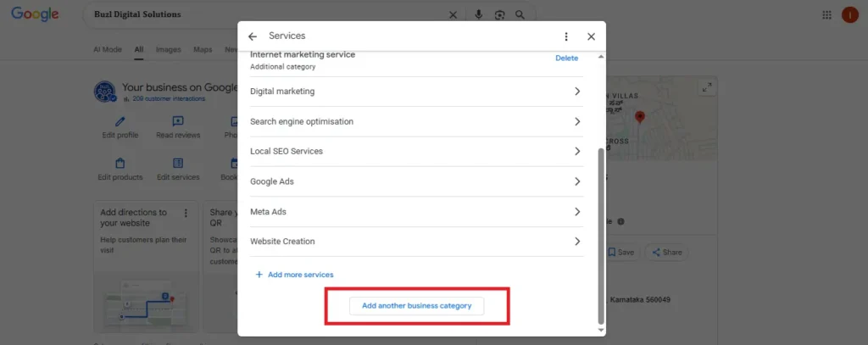Click the Services dialog scrollbar thumb

pos(601,236)
